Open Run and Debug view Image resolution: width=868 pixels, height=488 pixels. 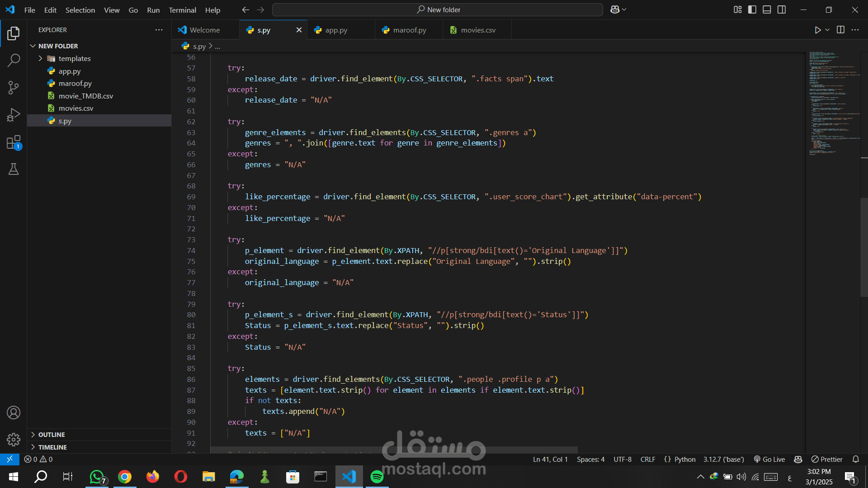click(x=14, y=115)
